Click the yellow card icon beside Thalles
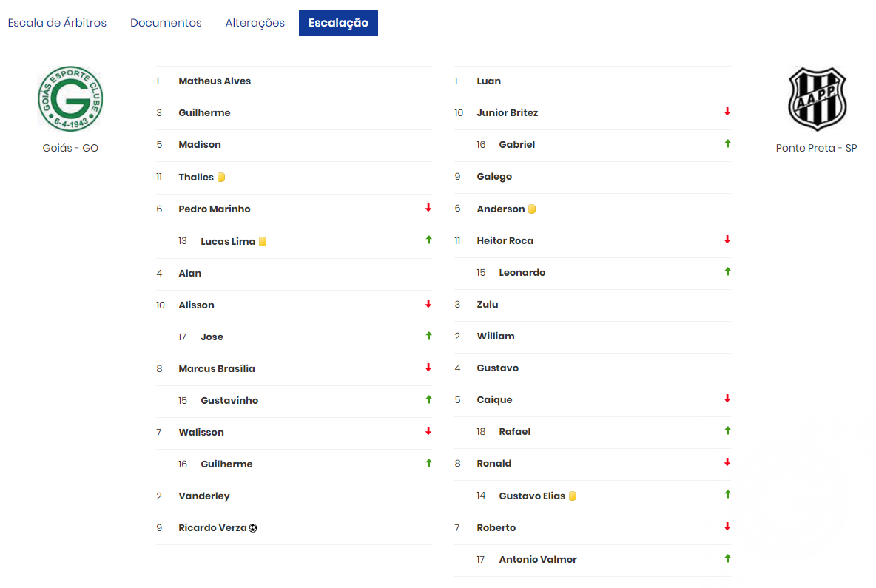876x588 pixels. point(221,177)
